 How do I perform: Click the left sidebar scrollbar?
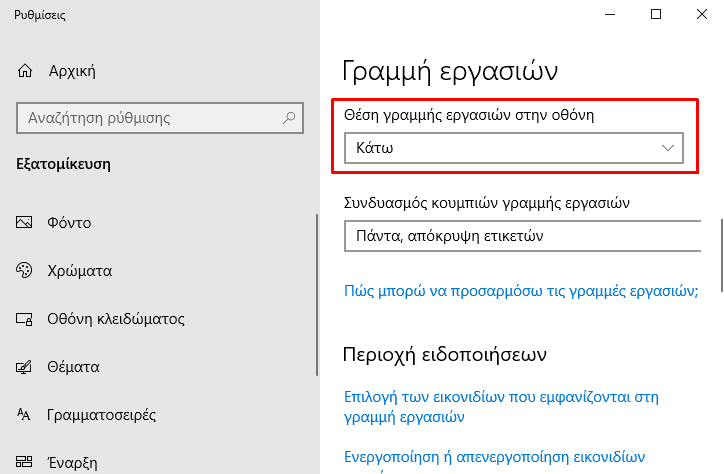coord(317,294)
